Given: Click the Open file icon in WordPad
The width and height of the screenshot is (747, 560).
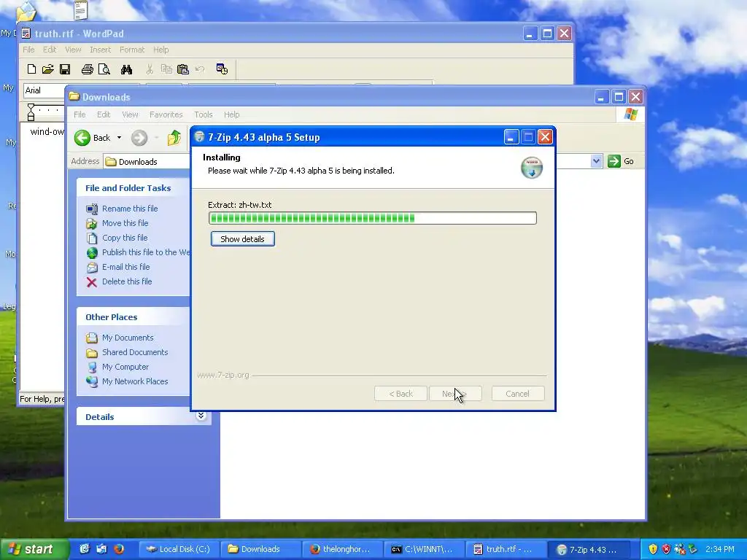Looking at the screenshot, I should tap(47, 69).
